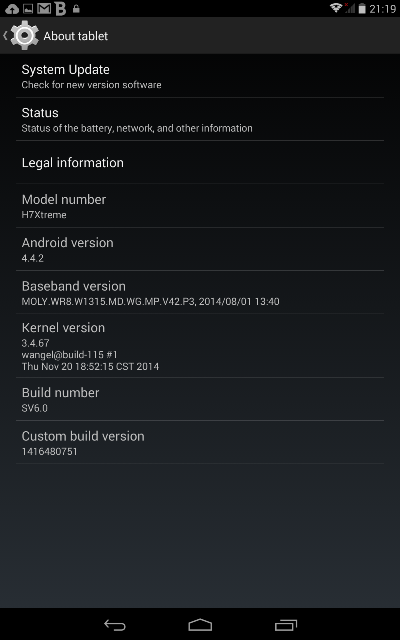Image resolution: width=400 pixels, height=640 pixels.
Task: Tap the cloud upload notification icon
Action: click(x=12, y=9)
